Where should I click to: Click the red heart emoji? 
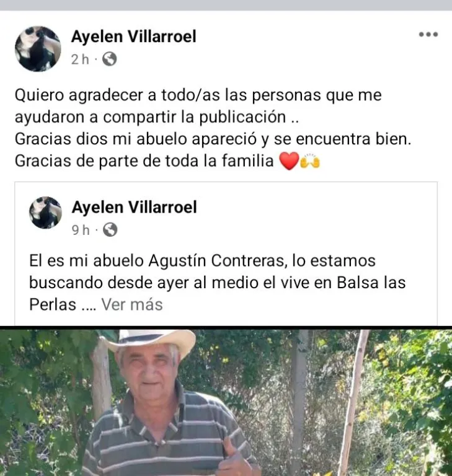pos(289,161)
